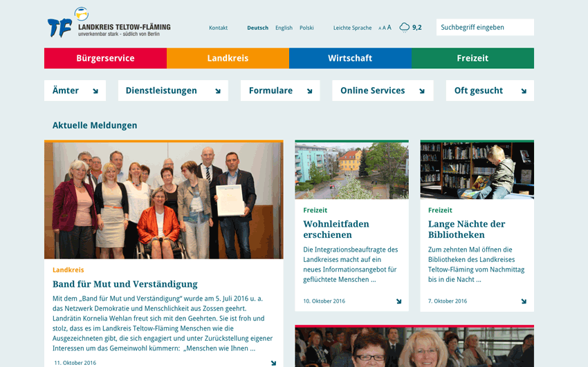Viewport: 588px width, 367px height.
Task: Click arrow icon below Band für Mut article
Action: [x=273, y=363]
